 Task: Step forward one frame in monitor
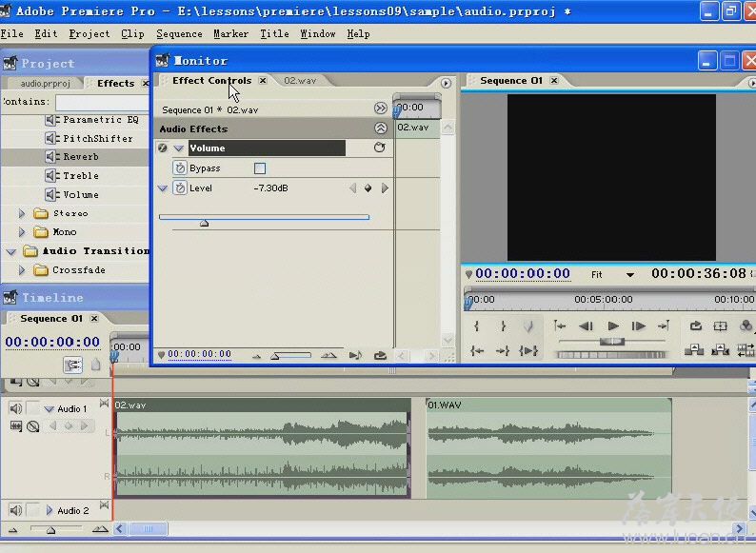point(638,326)
